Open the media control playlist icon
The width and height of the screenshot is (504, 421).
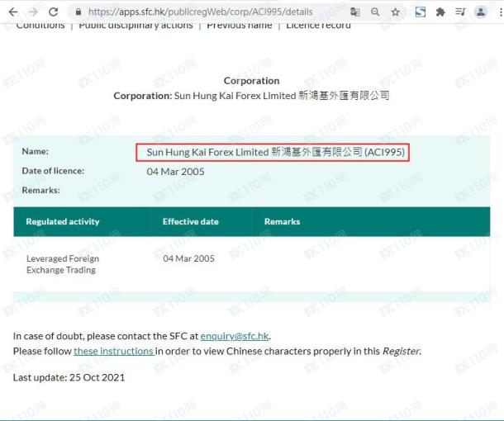pos(460,12)
